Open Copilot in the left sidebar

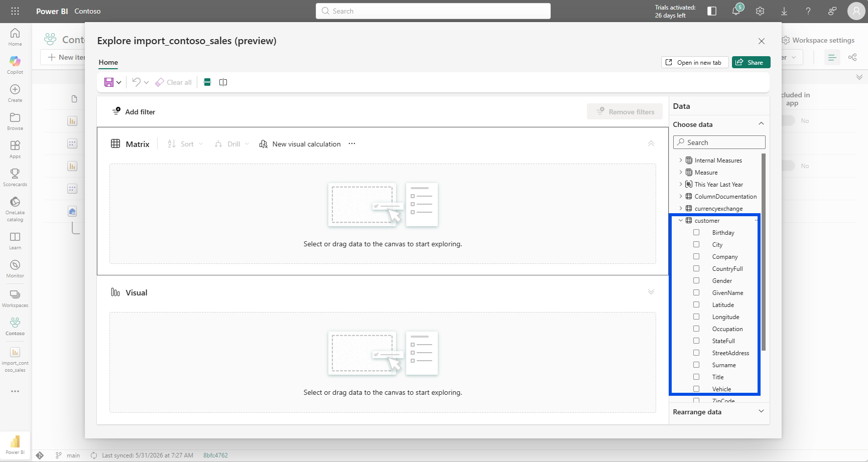[15, 65]
